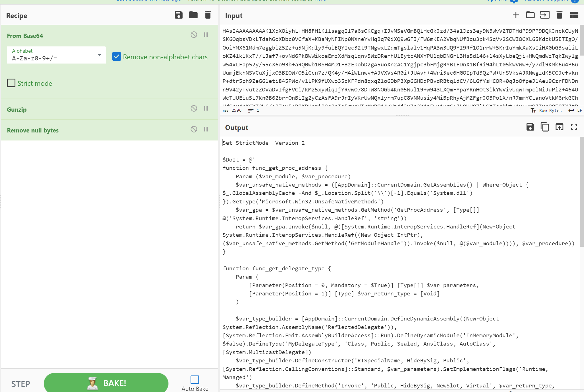Save the recipe using the disk icon

(179, 15)
